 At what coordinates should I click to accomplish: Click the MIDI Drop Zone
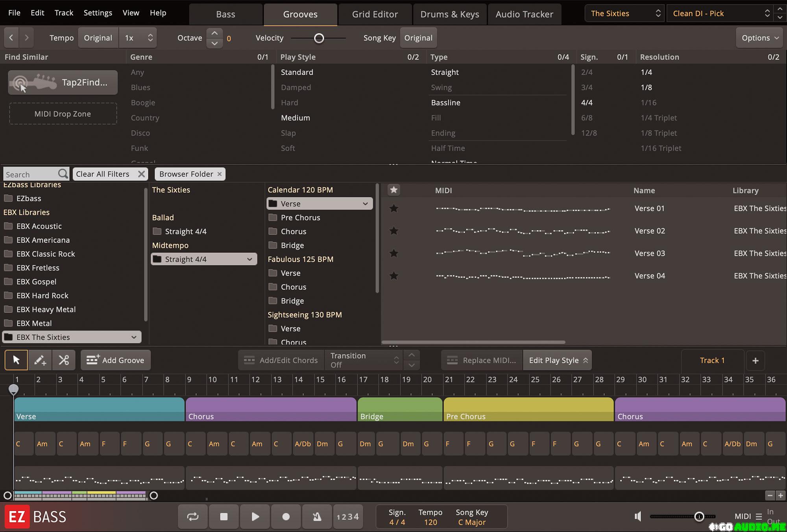[x=63, y=114]
